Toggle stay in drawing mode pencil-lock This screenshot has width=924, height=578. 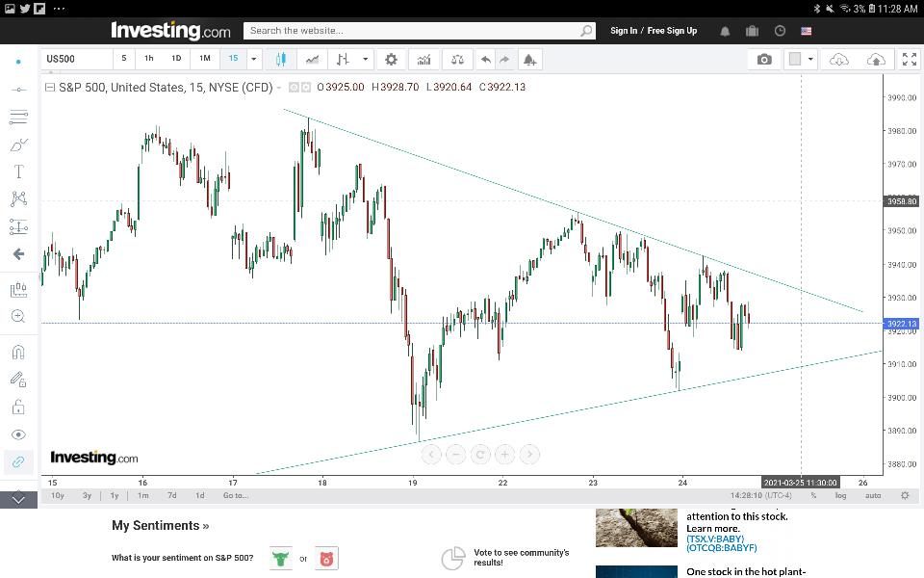[18, 380]
